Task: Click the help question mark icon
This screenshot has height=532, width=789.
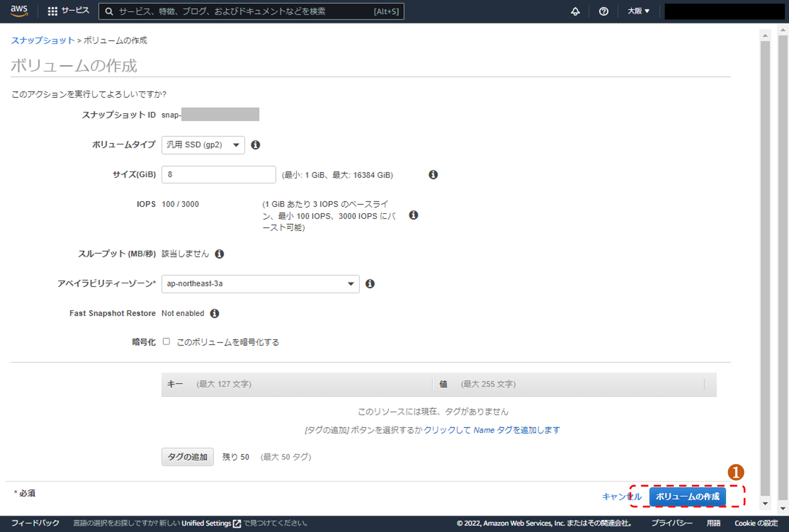Action: pos(604,11)
